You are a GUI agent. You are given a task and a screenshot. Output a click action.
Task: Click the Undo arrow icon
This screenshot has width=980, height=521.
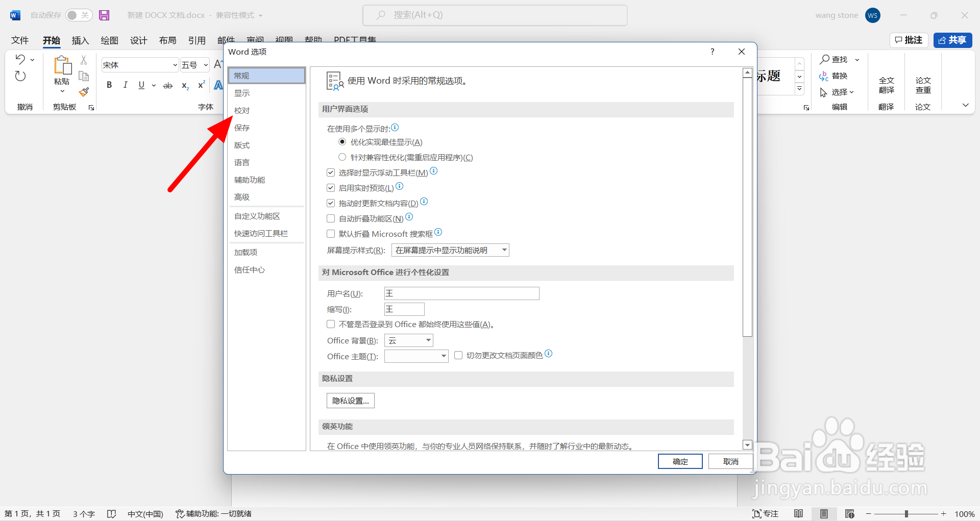click(20, 59)
